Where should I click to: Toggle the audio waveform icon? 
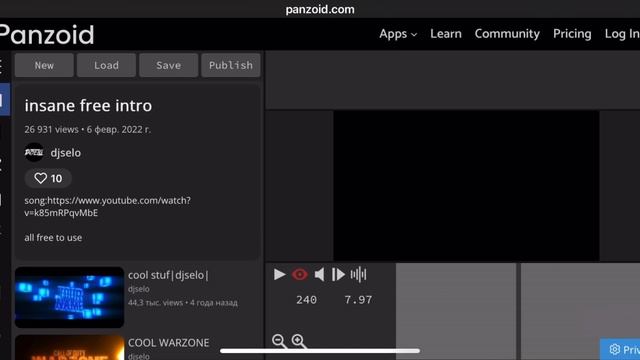pos(358,274)
